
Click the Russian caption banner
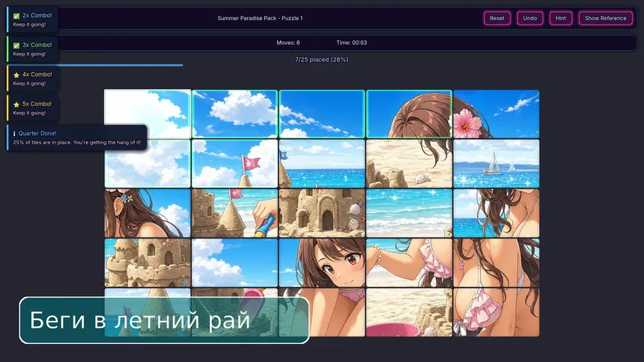click(x=164, y=320)
